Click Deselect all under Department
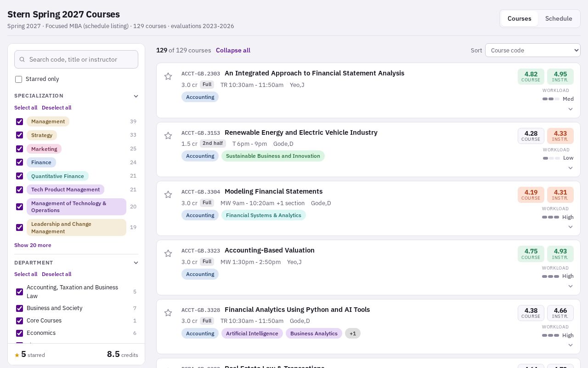This screenshot has width=588, height=368. (x=57, y=274)
